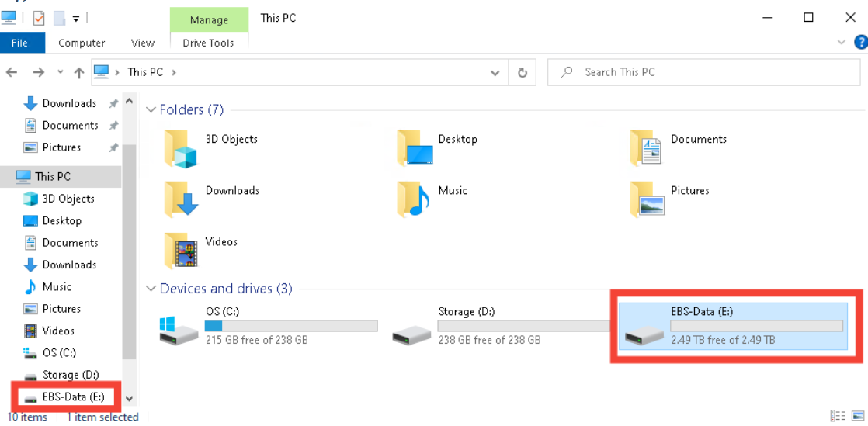Viewport: 868px width, 426px height.
Task: Click the Forward navigation arrow
Action: pyautogui.click(x=38, y=72)
